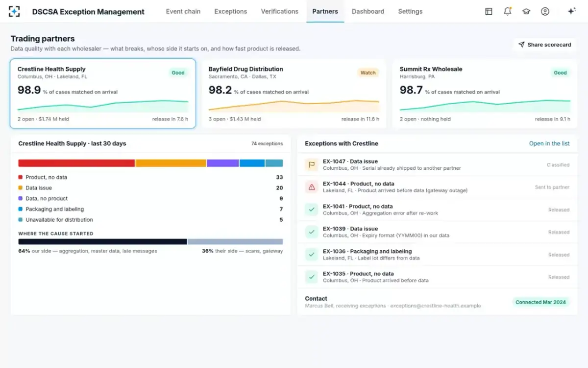Click the 98.7 matched percentage value
The image size is (588, 368).
[x=411, y=90]
